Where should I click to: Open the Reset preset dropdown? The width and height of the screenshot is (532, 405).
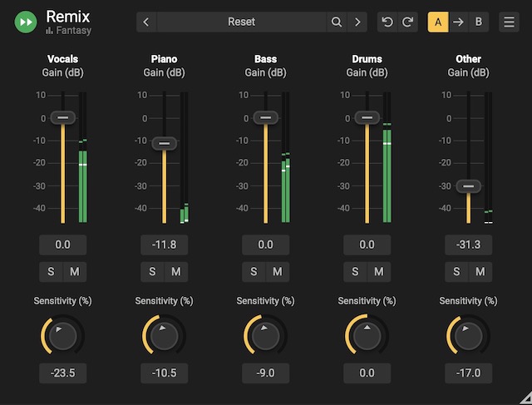[x=242, y=22]
